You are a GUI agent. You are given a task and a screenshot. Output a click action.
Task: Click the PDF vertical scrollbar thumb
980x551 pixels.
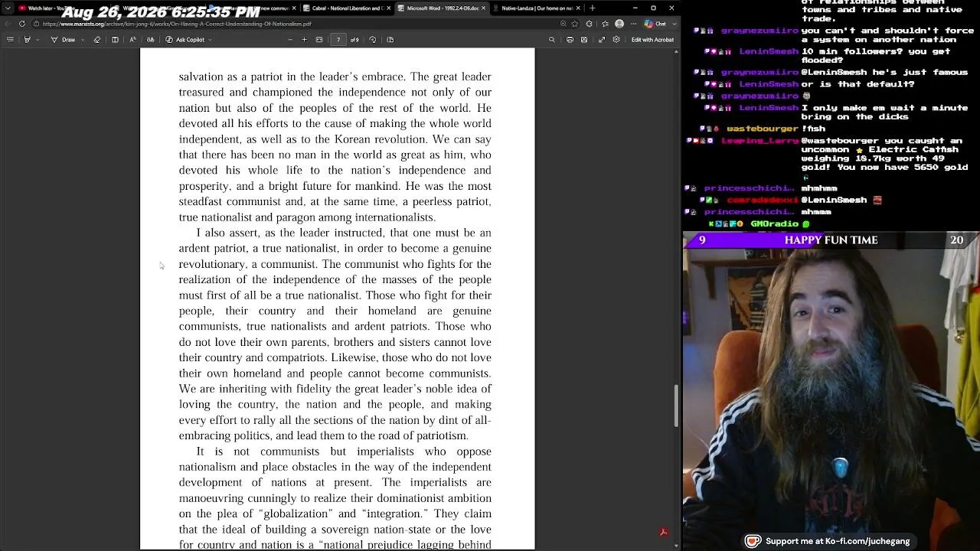point(676,406)
